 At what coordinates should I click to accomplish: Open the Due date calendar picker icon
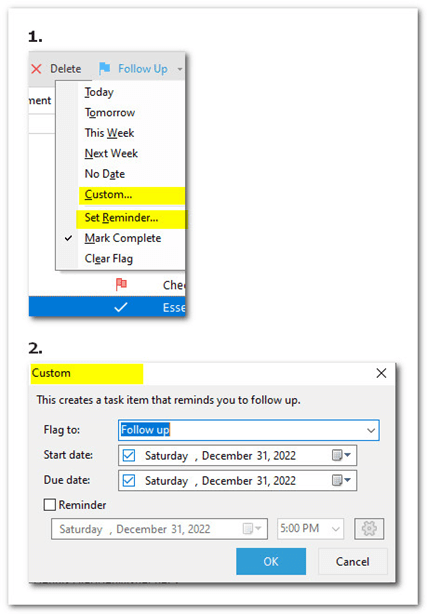341,480
